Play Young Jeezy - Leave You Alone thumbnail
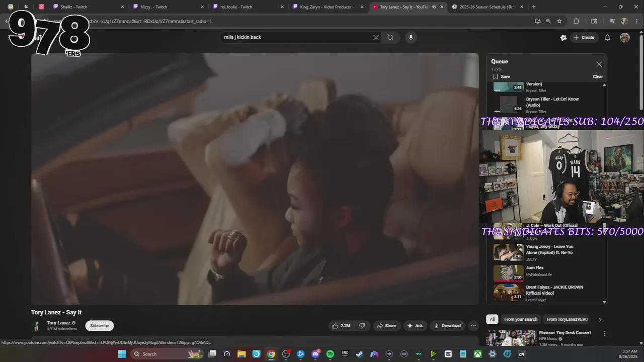Image resolution: width=644 pixels, height=362 pixels. pos(508,252)
